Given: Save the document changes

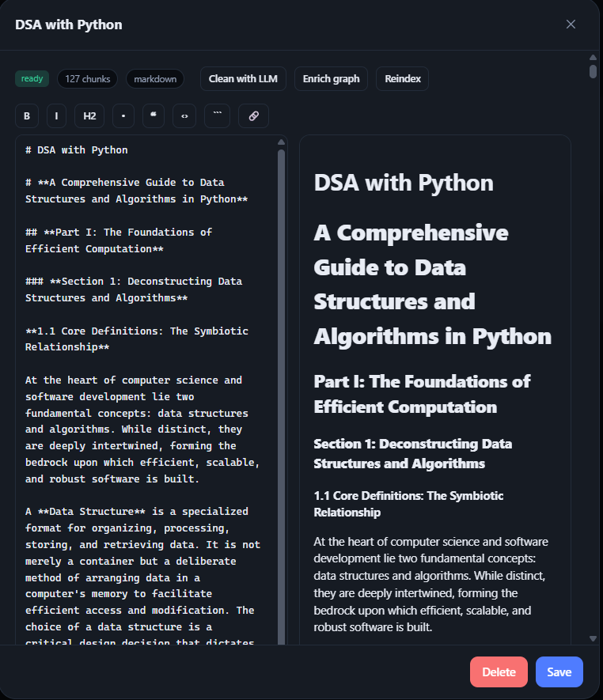Looking at the screenshot, I should click(x=559, y=672).
